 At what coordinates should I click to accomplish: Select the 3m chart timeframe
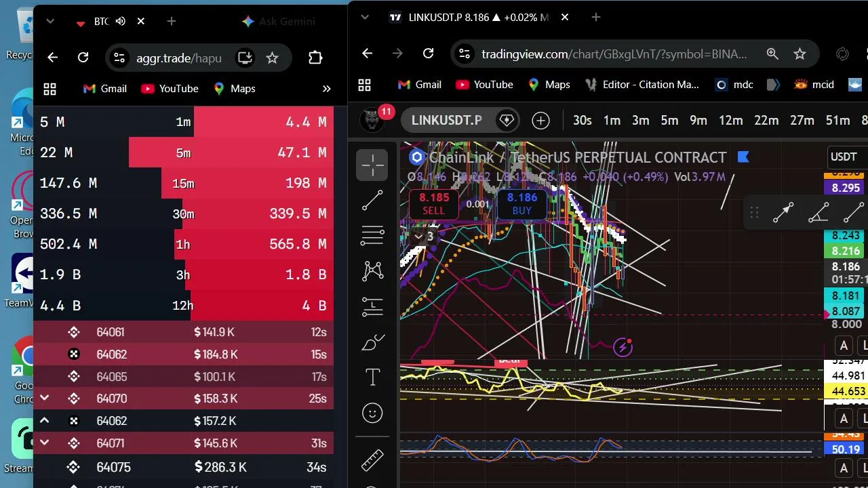click(641, 121)
